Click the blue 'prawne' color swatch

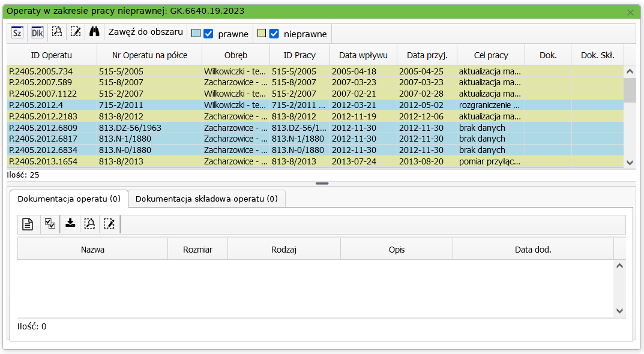tap(195, 34)
